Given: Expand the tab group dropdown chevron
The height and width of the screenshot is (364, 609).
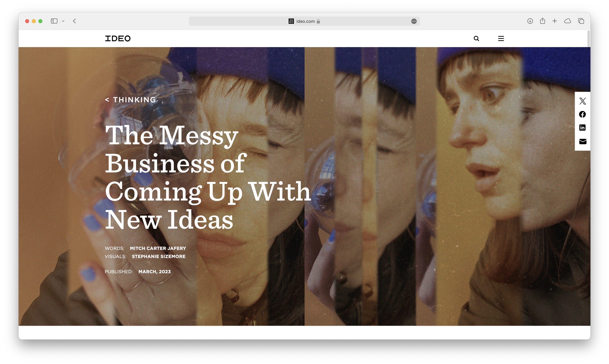Looking at the screenshot, I should click(x=63, y=21).
